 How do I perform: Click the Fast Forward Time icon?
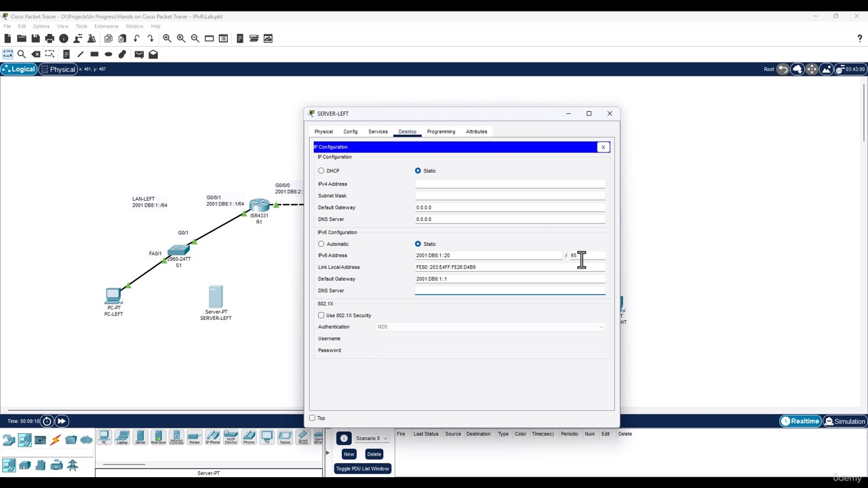[x=61, y=421]
